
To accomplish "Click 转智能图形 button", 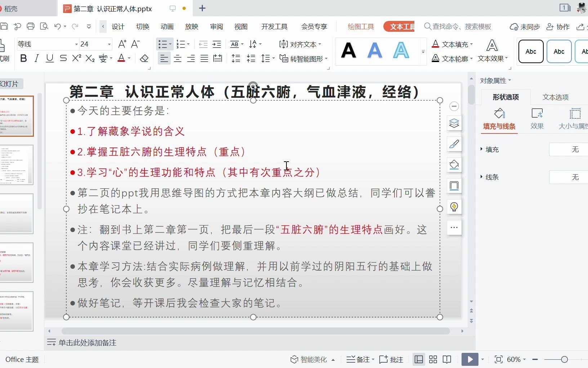I will tap(304, 58).
